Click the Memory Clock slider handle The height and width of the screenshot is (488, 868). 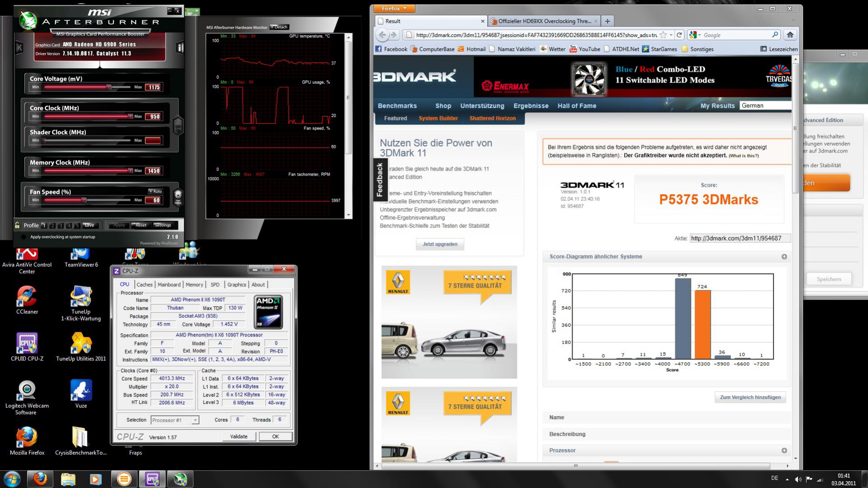click(130, 171)
